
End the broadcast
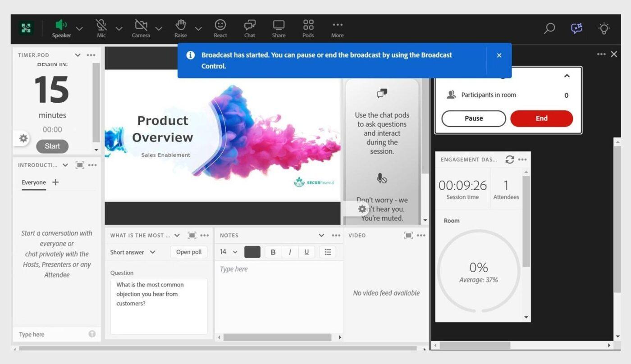[x=541, y=118]
